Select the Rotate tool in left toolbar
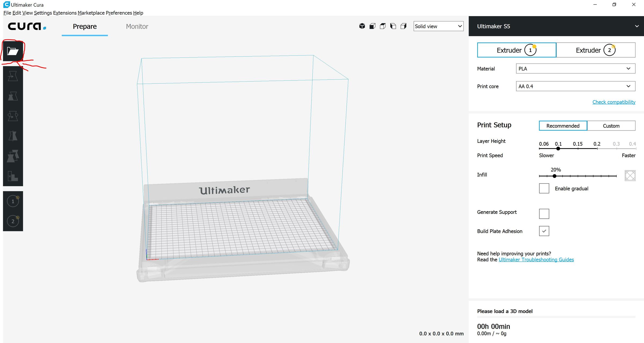The image size is (644, 343). coord(13,116)
